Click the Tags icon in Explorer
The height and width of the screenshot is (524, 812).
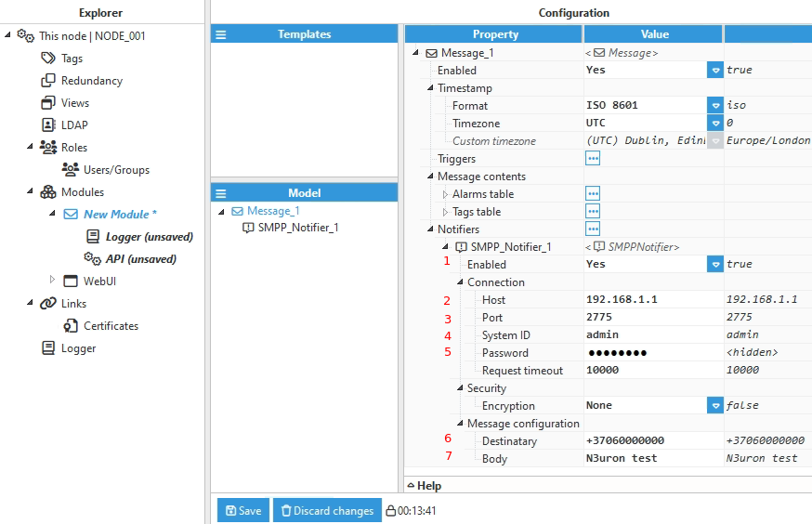[48, 59]
